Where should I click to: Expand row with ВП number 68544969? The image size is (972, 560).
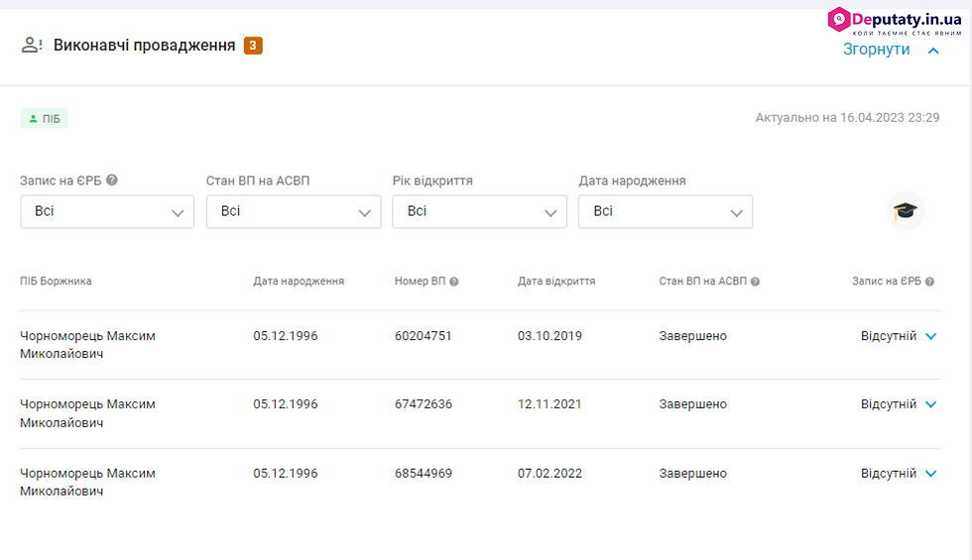(x=931, y=474)
